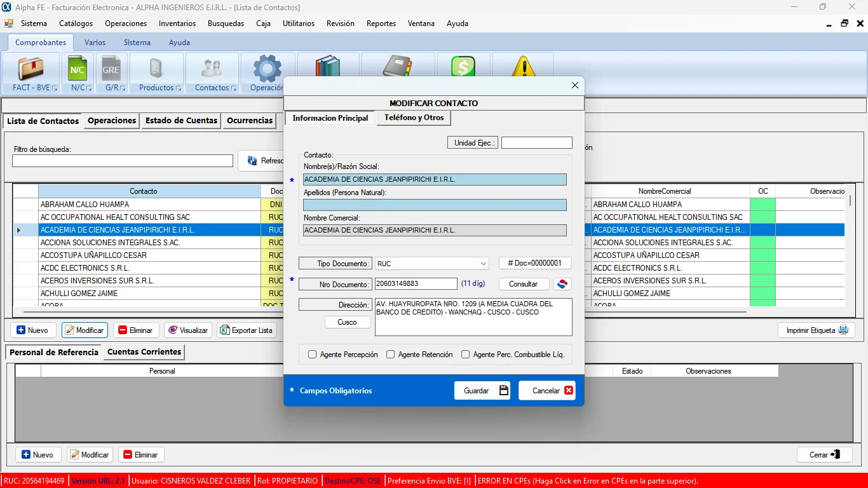868x488 pixels.
Task: Open the Contactos dropdown arrow
Action: coord(234,88)
